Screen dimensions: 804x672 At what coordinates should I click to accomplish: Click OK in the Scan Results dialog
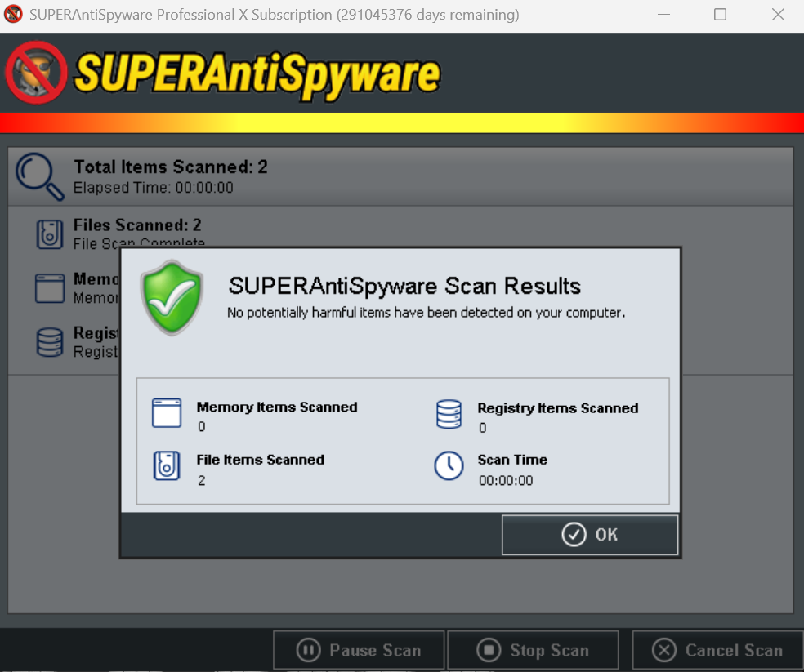[x=590, y=535]
